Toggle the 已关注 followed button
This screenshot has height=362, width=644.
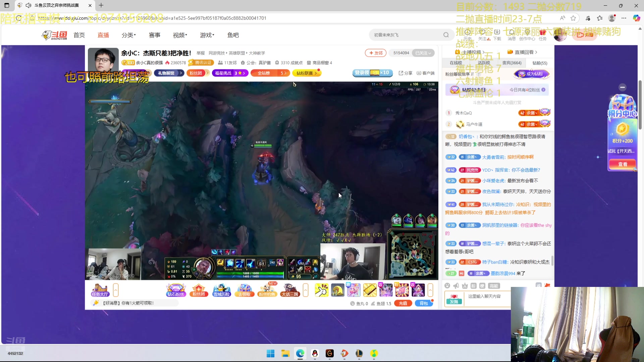(x=423, y=53)
